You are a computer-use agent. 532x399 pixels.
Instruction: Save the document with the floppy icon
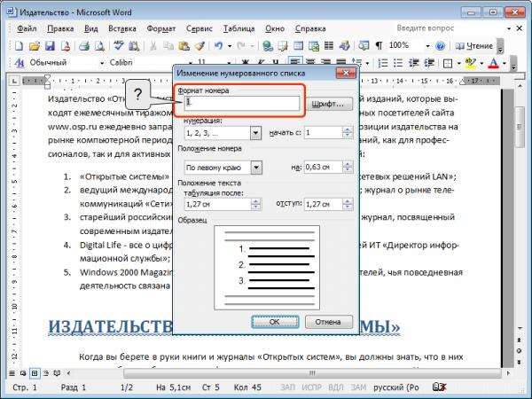50,46
